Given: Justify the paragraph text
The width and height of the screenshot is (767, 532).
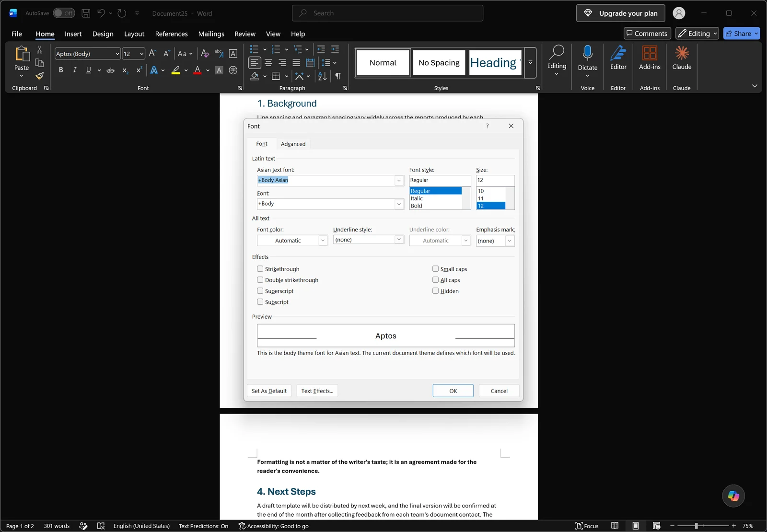Looking at the screenshot, I should (x=296, y=63).
